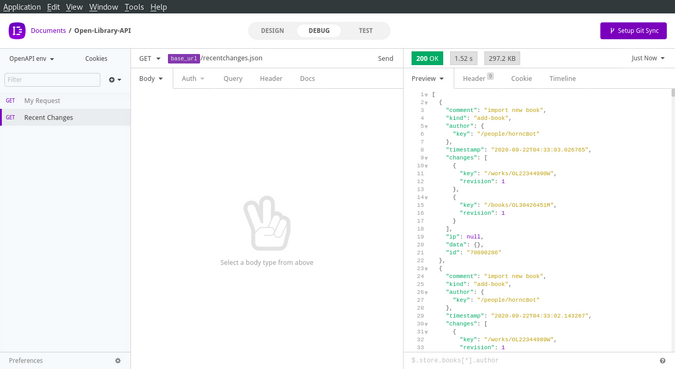Click the "/books/OL30426451M" key value
The height and width of the screenshot is (369, 675).
click(518, 205)
